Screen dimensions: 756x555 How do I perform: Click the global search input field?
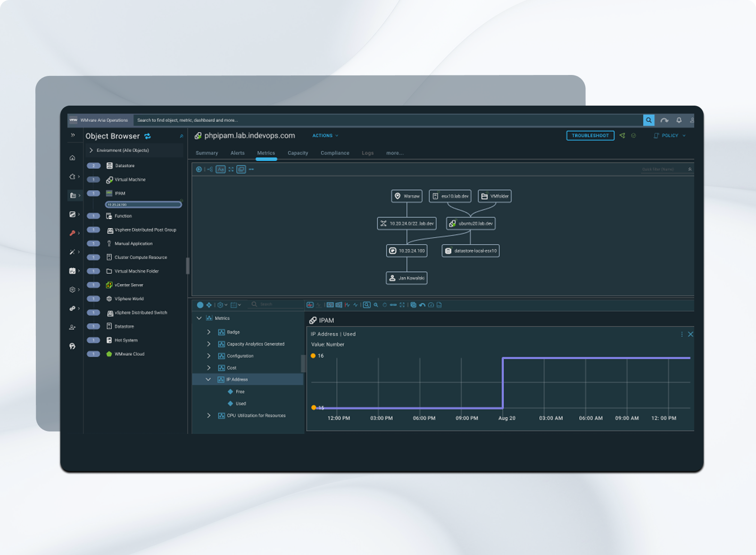point(388,120)
